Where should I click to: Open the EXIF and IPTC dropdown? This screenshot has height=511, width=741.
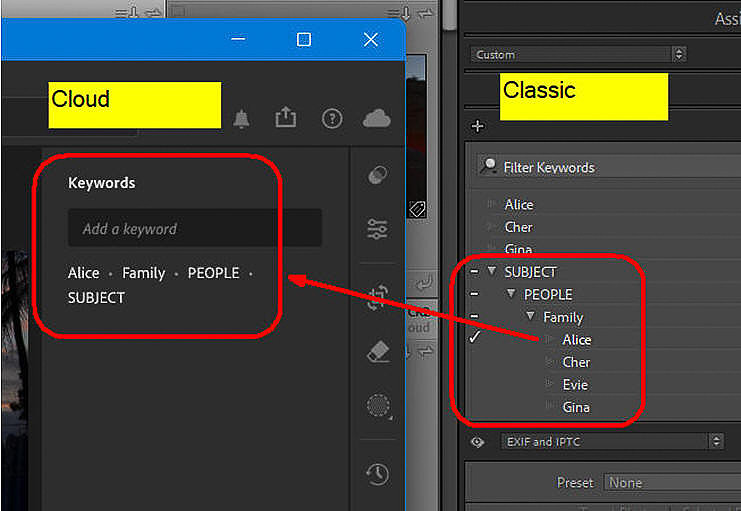click(612, 442)
